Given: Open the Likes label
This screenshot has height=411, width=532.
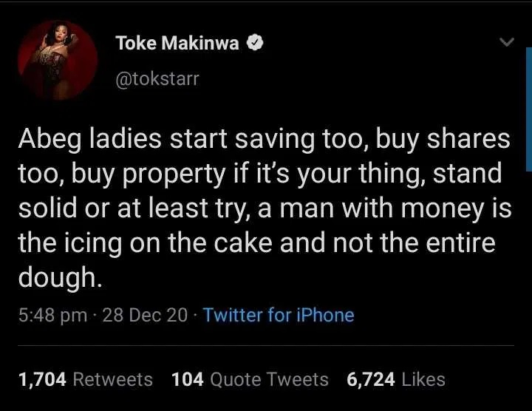Looking at the screenshot, I should (425, 380).
